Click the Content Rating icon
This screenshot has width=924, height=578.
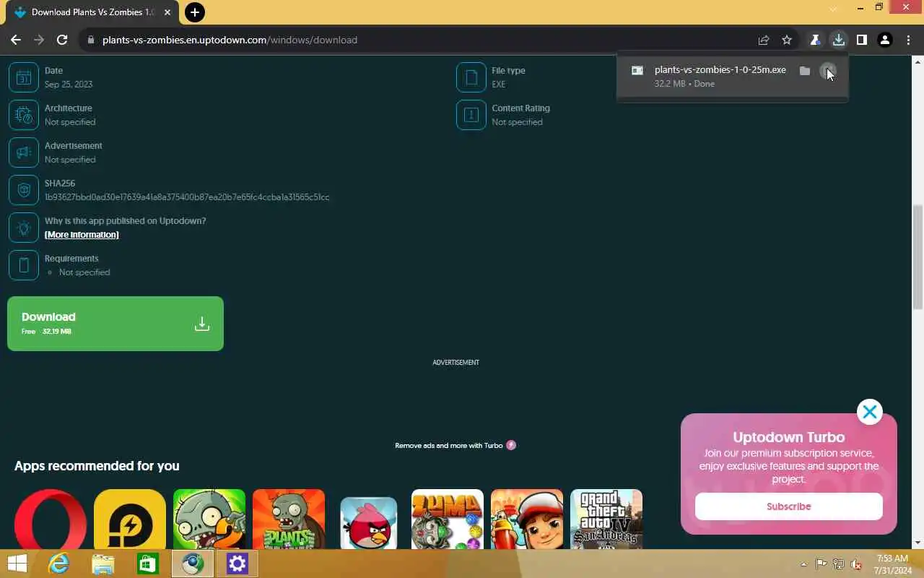(471, 115)
